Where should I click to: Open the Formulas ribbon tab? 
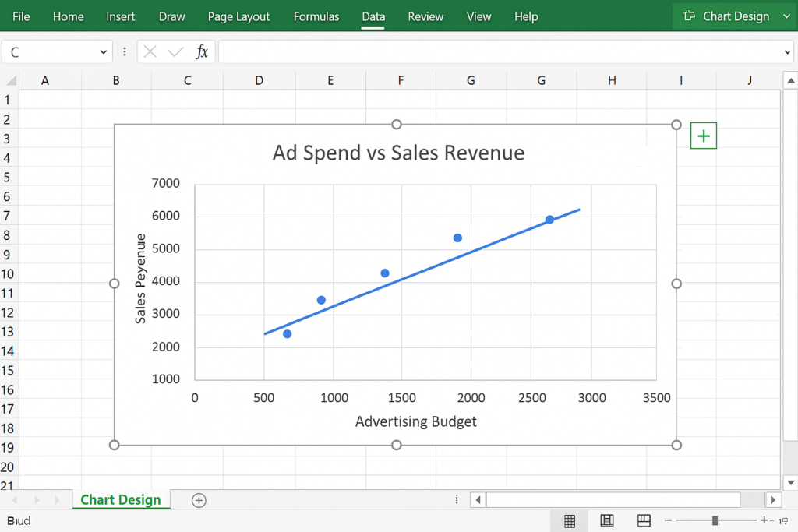tap(316, 16)
